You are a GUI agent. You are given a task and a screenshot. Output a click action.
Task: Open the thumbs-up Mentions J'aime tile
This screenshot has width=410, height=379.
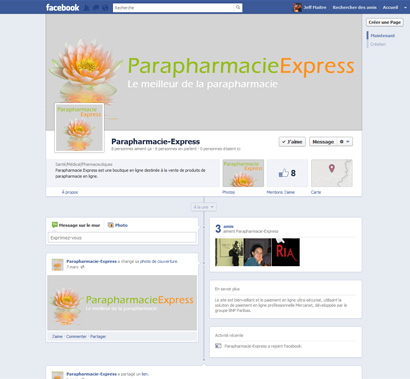(x=287, y=173)
